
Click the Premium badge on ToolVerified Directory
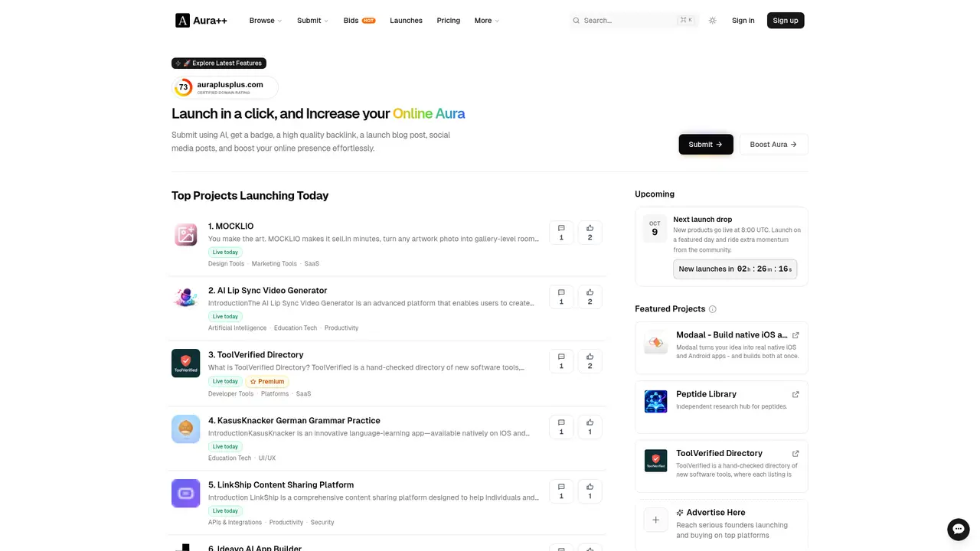coord(267,381)
